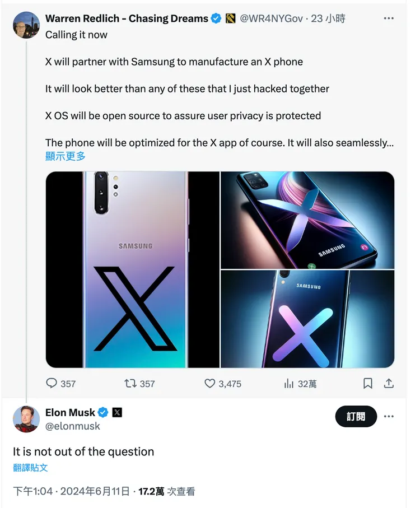Click the reply comment icon
The height and width of the screenshot is (508, 420).
click(x=52, y=384)
